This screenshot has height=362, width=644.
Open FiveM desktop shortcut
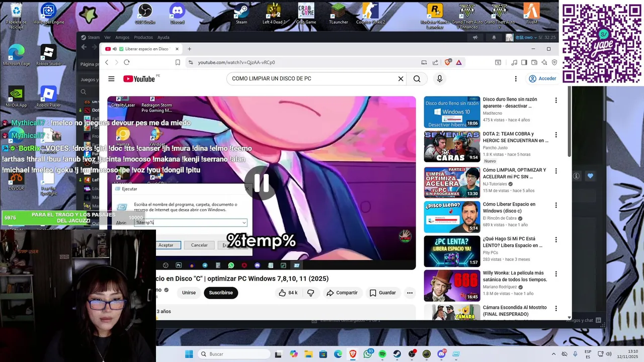[x=531, y=14]
